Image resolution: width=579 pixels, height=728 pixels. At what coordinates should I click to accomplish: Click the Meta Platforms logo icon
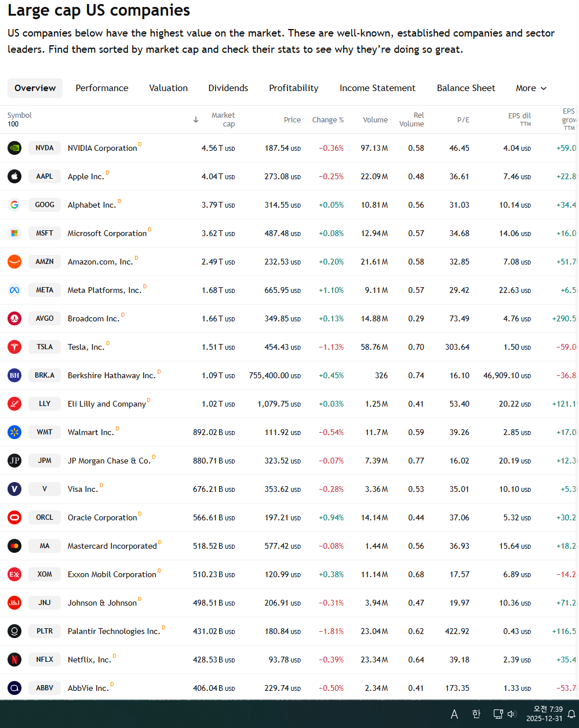point(14,290)
